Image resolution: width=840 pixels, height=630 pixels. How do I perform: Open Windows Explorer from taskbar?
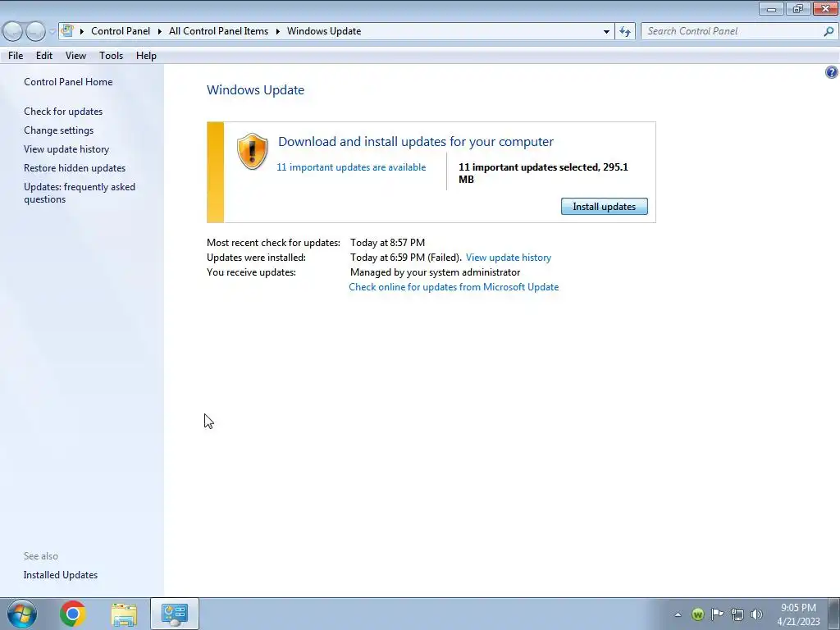(x=124, y=614)
